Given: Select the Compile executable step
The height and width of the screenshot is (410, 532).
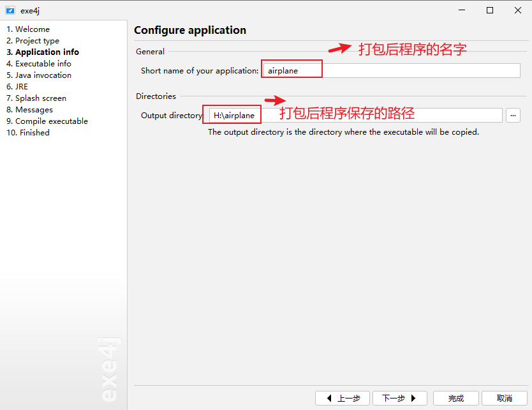Looking at the screenshot, I should (x=47, y=121).
